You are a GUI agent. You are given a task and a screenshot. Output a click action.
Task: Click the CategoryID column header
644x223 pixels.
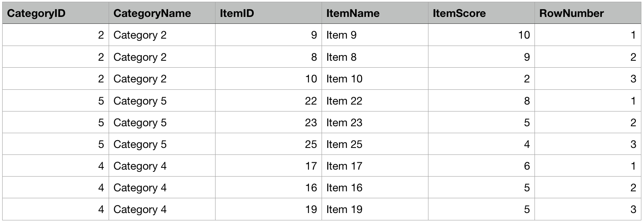click(37, 13)
